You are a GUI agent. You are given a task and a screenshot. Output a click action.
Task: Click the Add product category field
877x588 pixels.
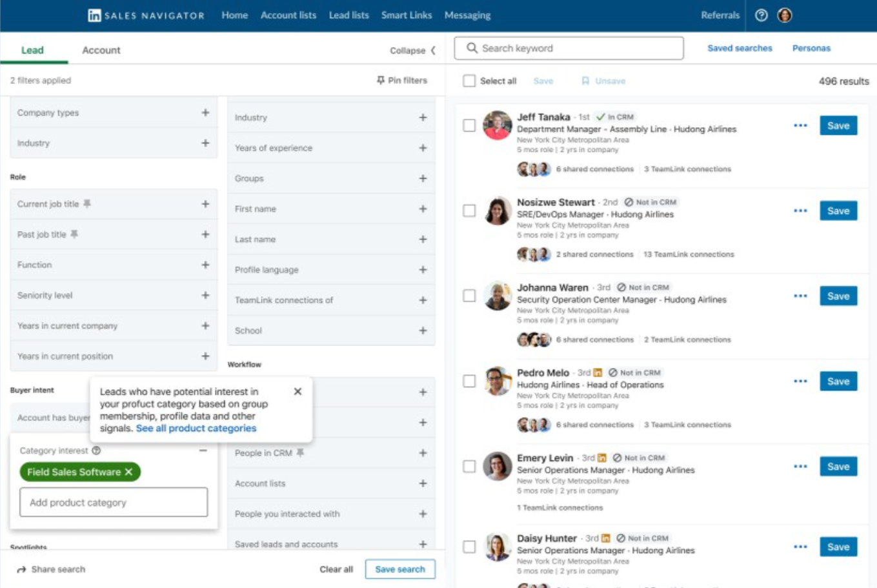(x=114, y=502)
